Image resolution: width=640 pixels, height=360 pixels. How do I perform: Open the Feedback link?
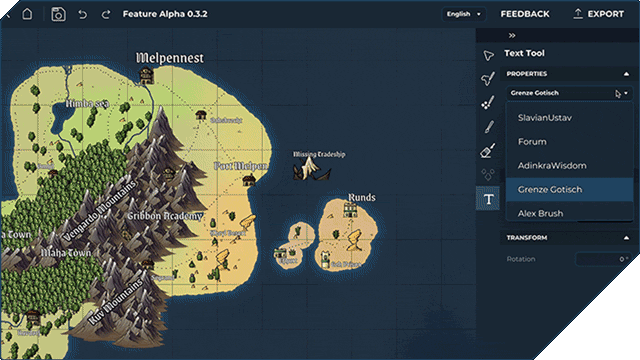point(525,14)
